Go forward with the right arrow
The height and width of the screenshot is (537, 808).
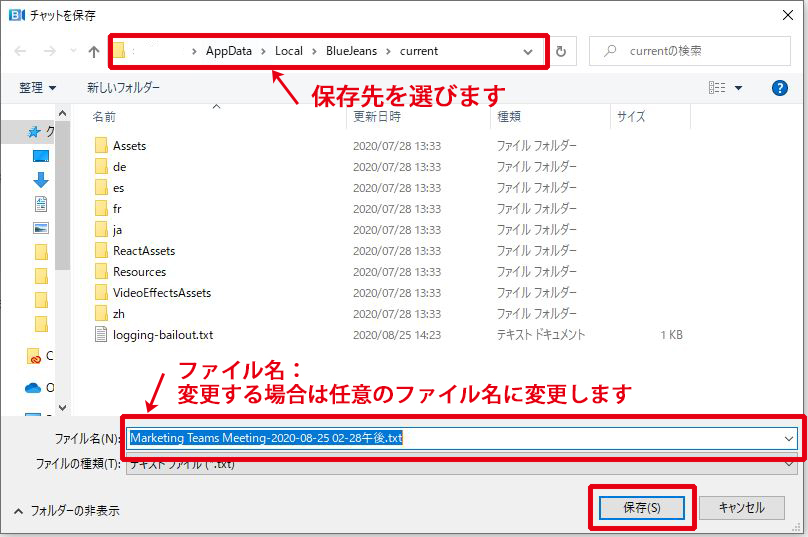tap(49, 51)
